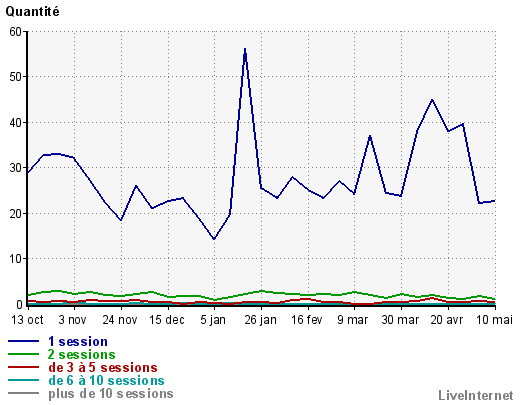Click the green 2 sessions legend line
Screen dimensions: 520x405
pyautogui.click(x=23, y=354)
